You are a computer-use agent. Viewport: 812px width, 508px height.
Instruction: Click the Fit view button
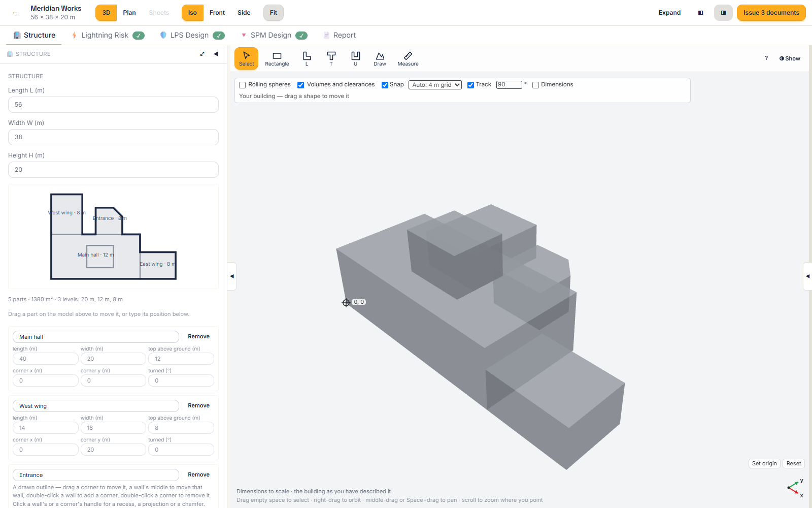[274, 13]
